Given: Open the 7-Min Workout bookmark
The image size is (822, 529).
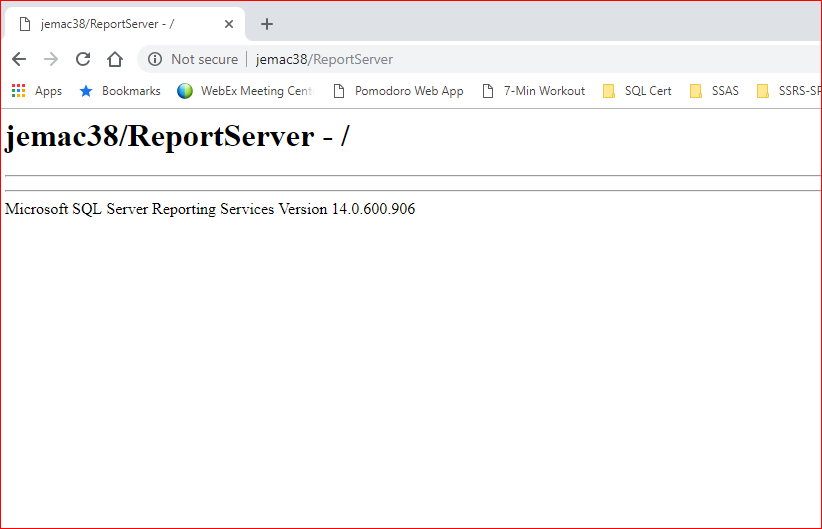Looking at the screenshot, I should (533, 91).
